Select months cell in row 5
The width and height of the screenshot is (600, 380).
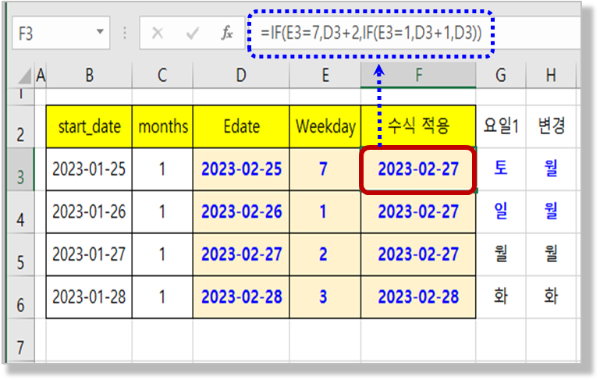pyautogui.click(x=162, y=254)
